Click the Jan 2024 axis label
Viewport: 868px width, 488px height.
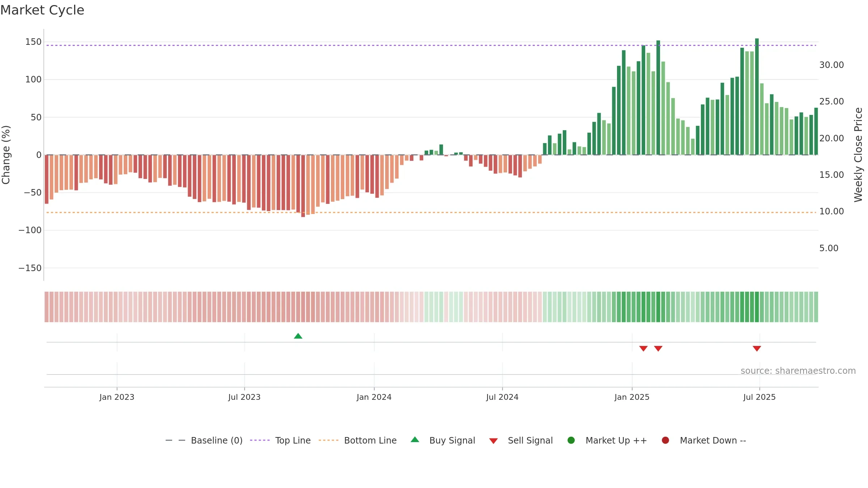(x=374, y=397)
